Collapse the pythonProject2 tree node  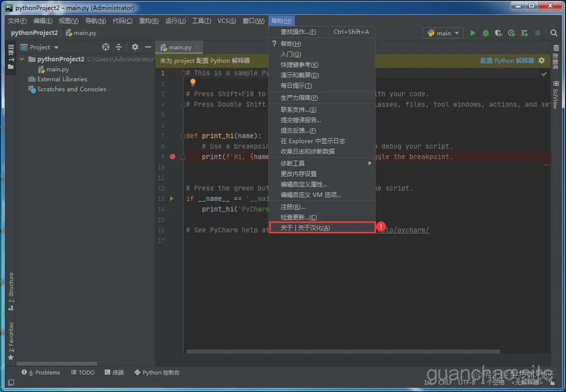[x=22, y=59]
